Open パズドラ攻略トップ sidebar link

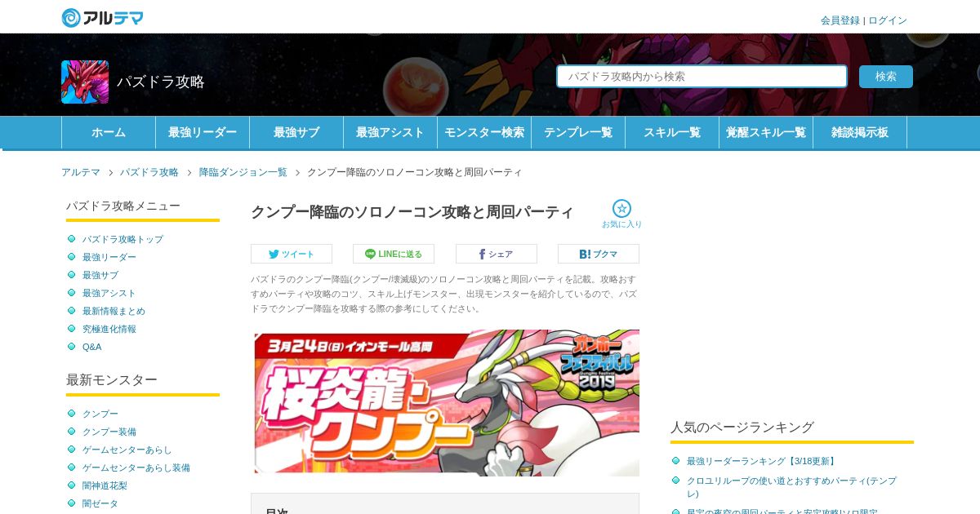pyautogui.click(x=122, y=239)
